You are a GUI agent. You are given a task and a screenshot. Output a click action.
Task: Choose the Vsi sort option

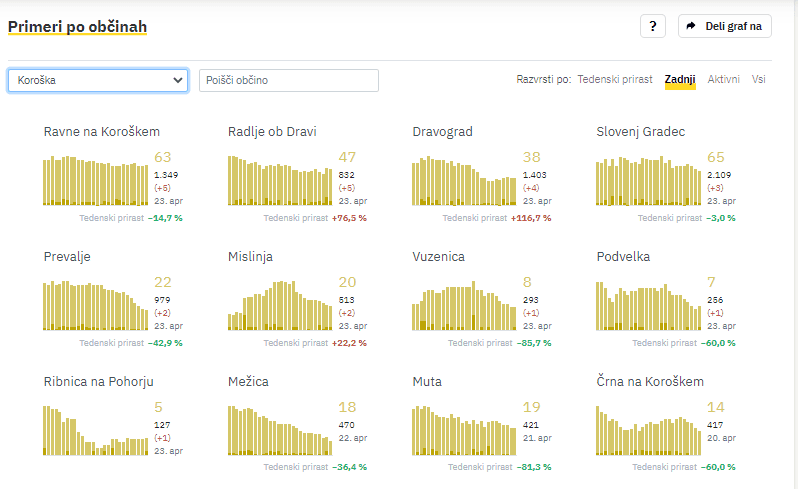coord(759,79)
